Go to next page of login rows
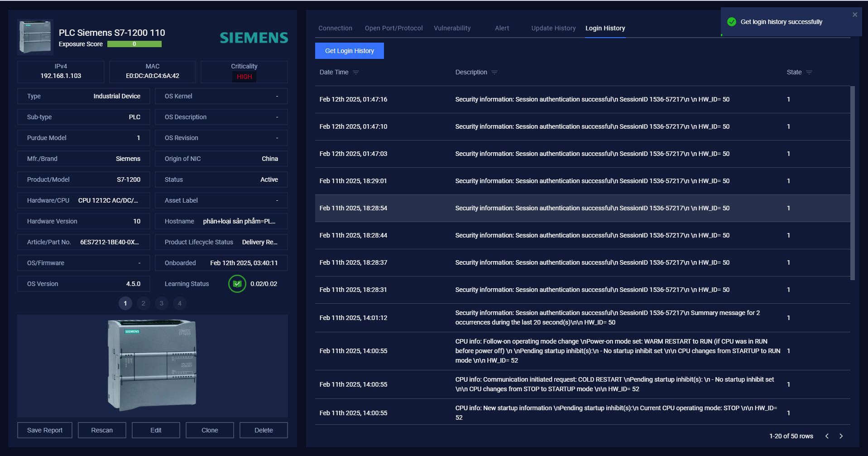 (x=841, y=436)
